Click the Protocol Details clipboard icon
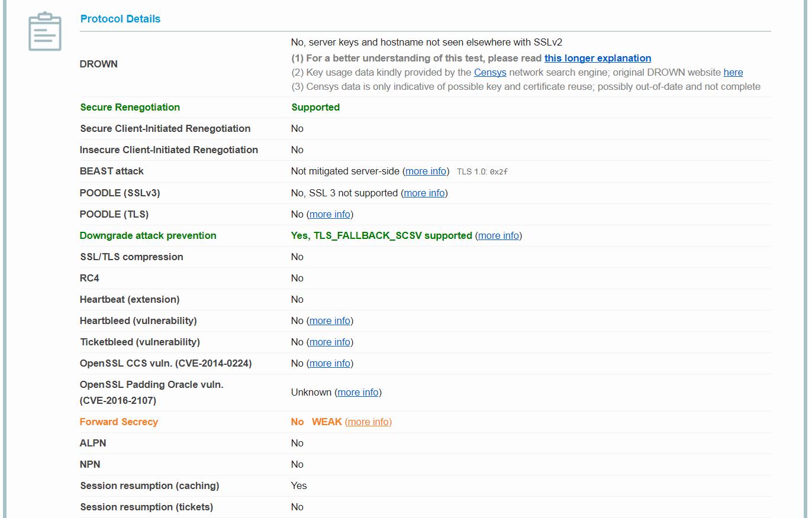Image resolution: width=812 pixels, height=518 pixels. tap(45, 31)
